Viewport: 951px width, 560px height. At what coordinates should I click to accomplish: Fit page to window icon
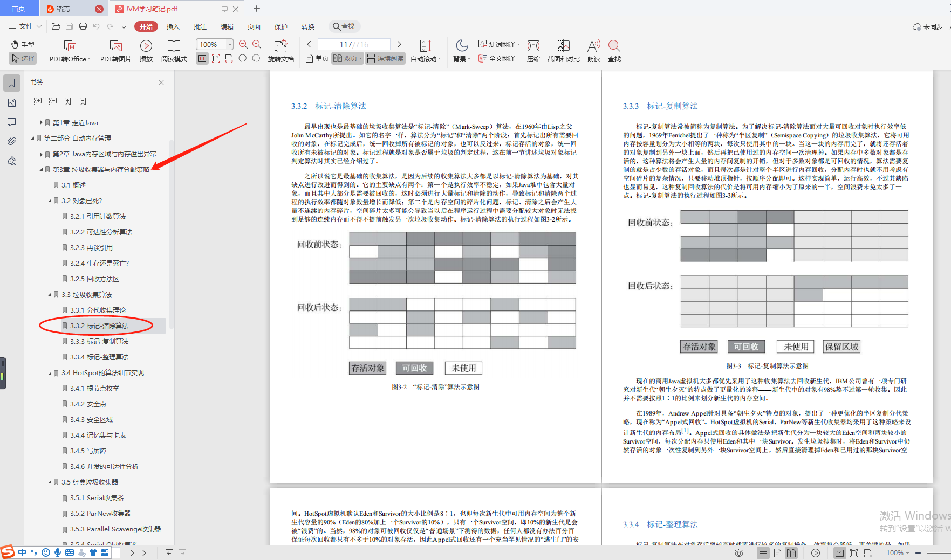pos(216,58)
